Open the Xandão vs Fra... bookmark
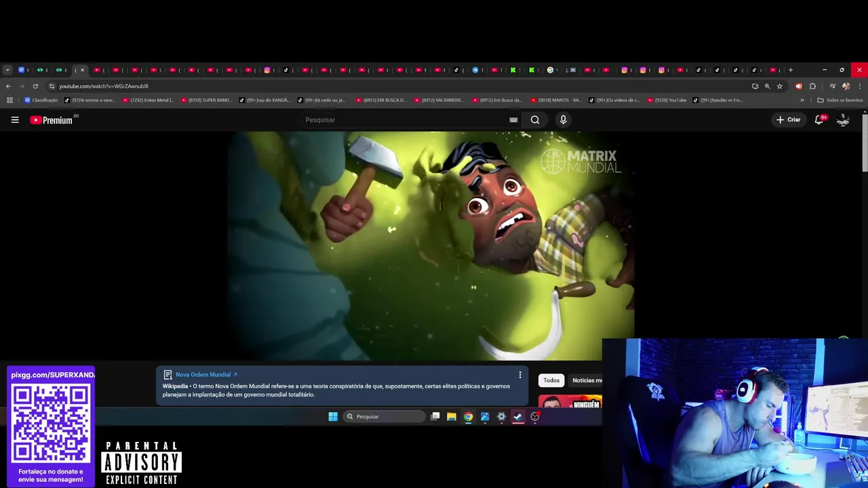This screenshot has width=868, height=488. (x=717, y=100)
